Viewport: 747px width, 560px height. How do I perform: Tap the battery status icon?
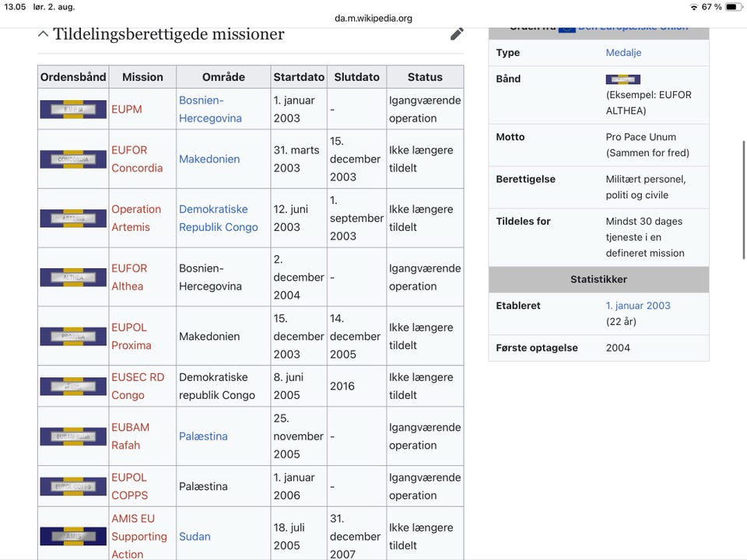tap(732, 7)
